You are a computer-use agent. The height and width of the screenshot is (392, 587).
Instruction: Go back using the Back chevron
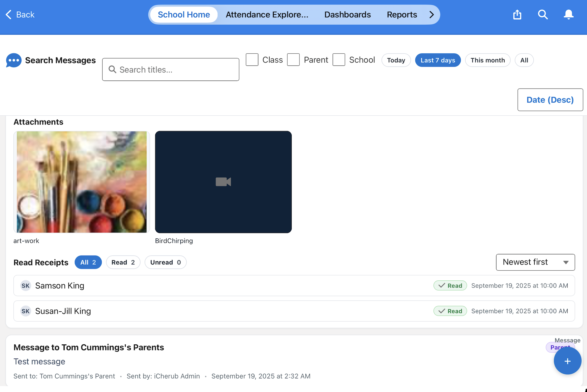pyautogui.click(x=8, y=14)
